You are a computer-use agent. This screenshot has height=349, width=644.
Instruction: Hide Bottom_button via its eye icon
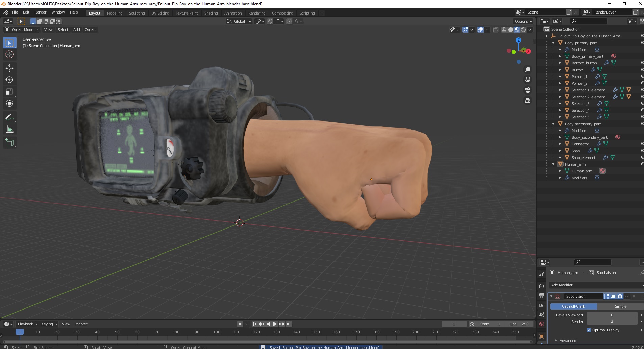[642, 63]
